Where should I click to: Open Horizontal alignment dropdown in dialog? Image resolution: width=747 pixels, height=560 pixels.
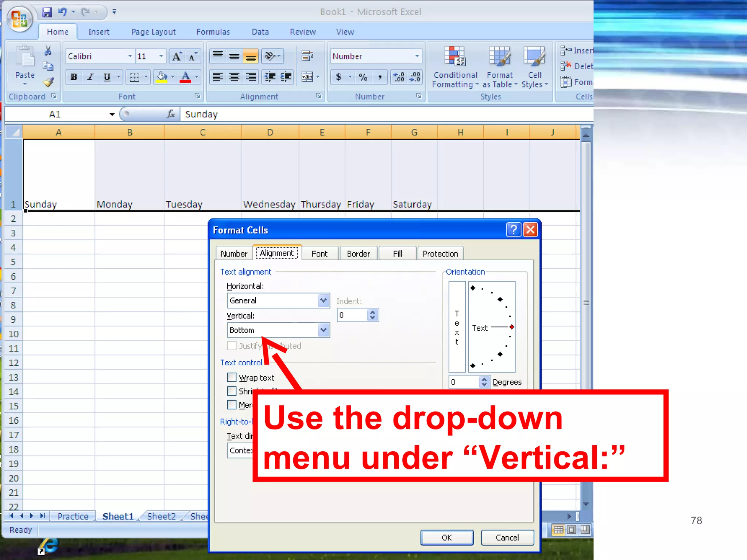click(323, 300)
